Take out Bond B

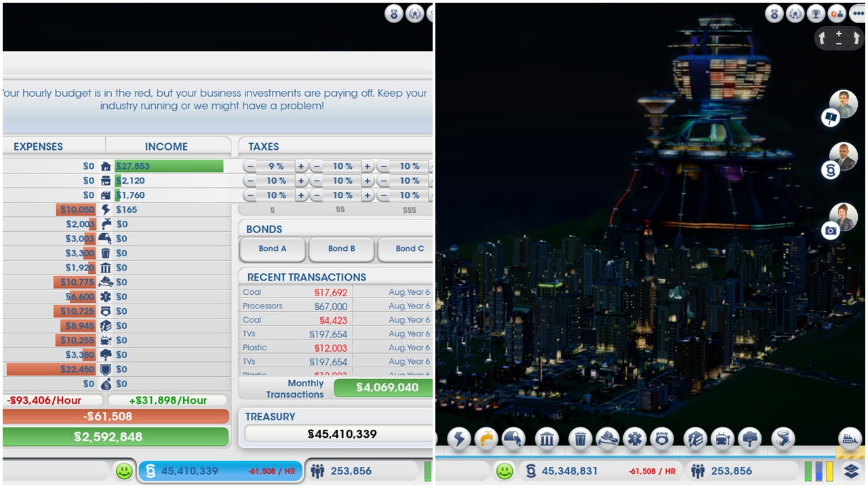pyautogui.click(x=342, y=249)
